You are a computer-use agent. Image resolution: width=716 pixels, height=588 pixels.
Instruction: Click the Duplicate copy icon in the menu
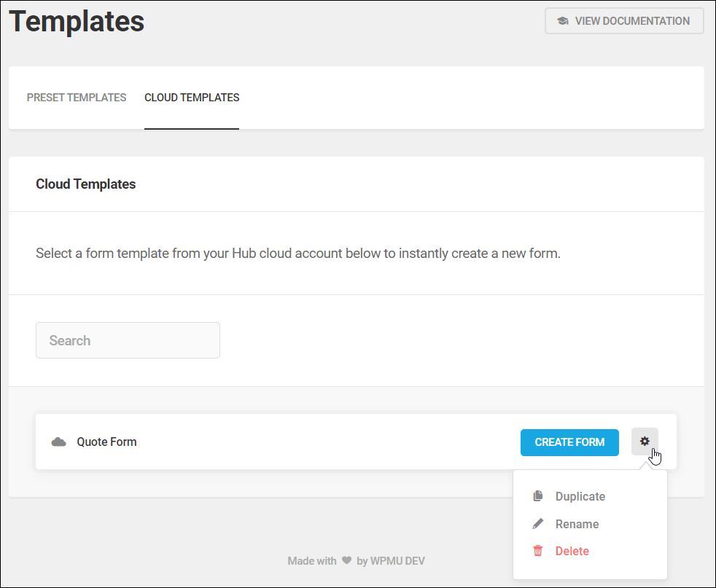538,496
